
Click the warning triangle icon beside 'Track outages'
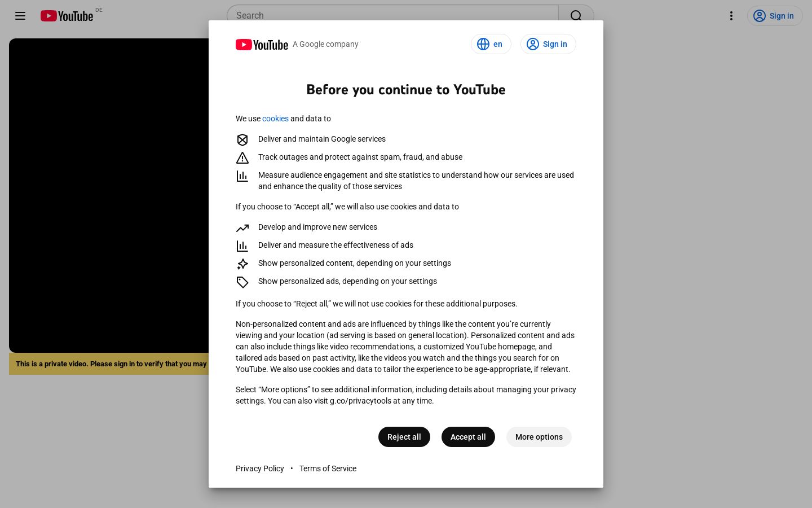click(242, 158)
